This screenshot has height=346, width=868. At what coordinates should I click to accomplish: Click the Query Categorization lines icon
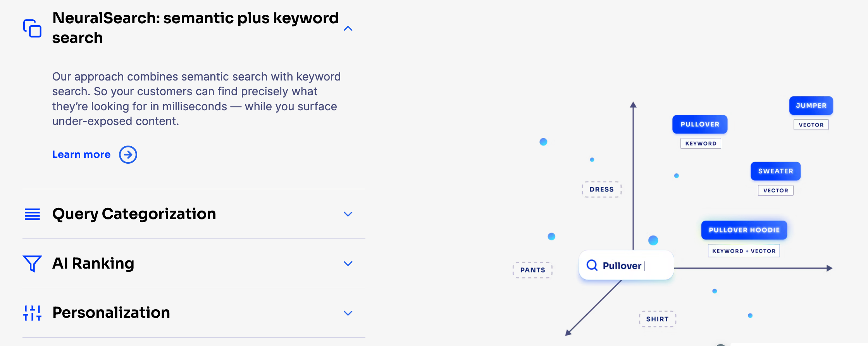(32, 214)
